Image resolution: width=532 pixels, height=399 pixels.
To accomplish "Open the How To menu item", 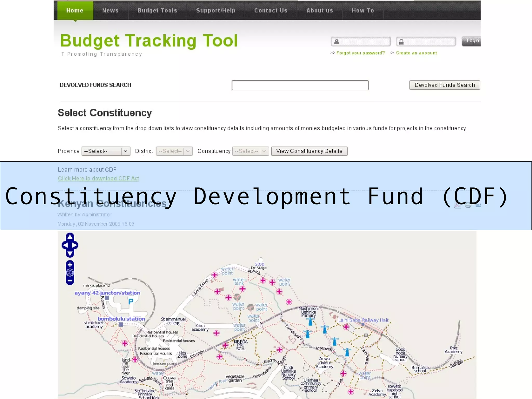I will click(363, 10).
